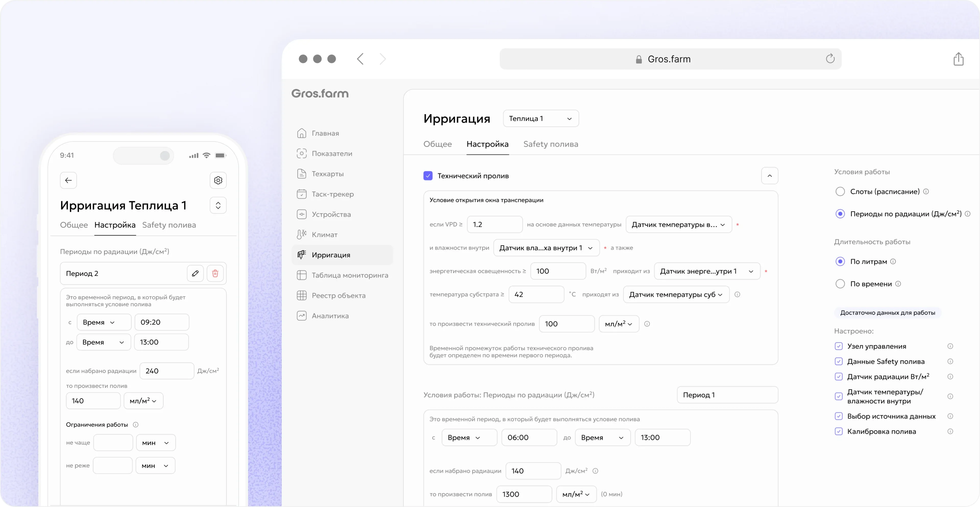Image resolution: width=980 pixels, height=507 pixels.
Task: Click info icon after the технический пролив unit
Action: [x=647, y=324]
